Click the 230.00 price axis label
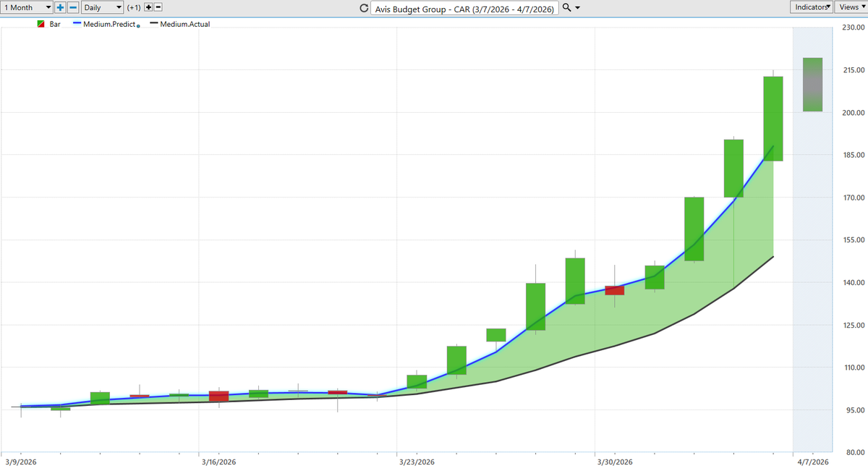Screen dimensions: 868x471 tap(854, 27)
